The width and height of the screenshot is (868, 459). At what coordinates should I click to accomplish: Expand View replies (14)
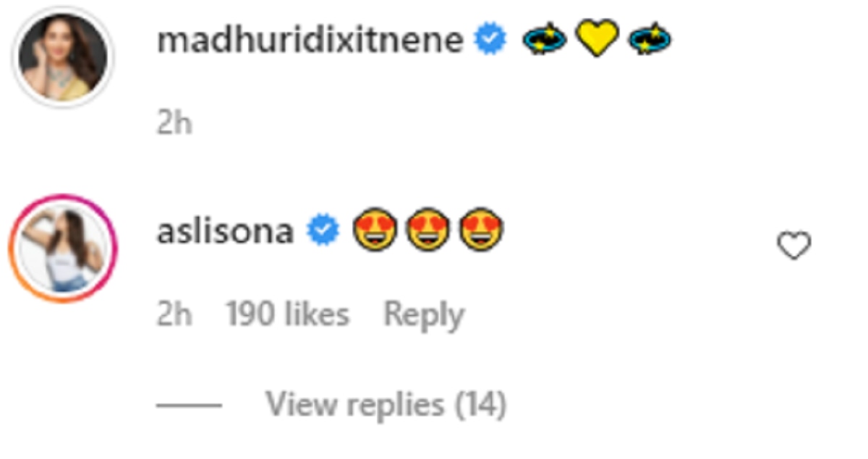(x=386, y=404)
